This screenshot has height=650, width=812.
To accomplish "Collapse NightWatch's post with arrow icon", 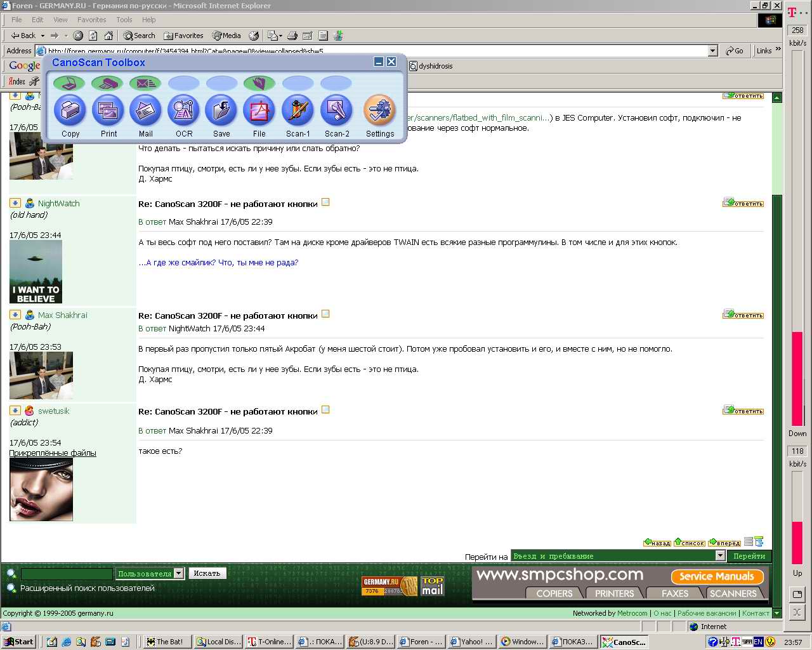I will pyautogui.click(x=15, y=203).
